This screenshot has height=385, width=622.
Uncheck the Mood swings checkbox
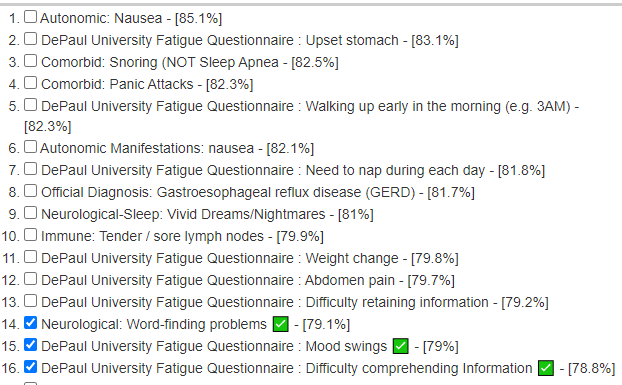pyautogui.click(x=31, y=345)
